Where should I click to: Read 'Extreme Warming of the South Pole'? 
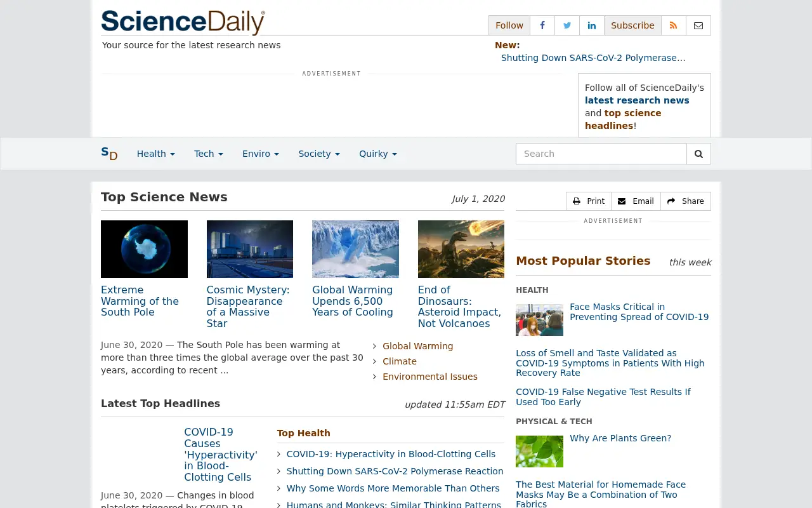(x=140, y=301)
